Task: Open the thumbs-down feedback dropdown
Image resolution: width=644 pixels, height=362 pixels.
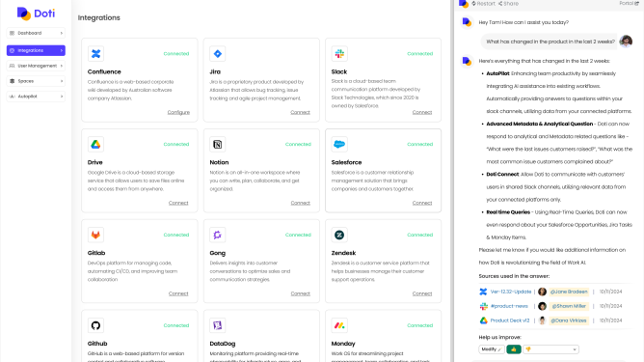Action: (x=550, y=349)
